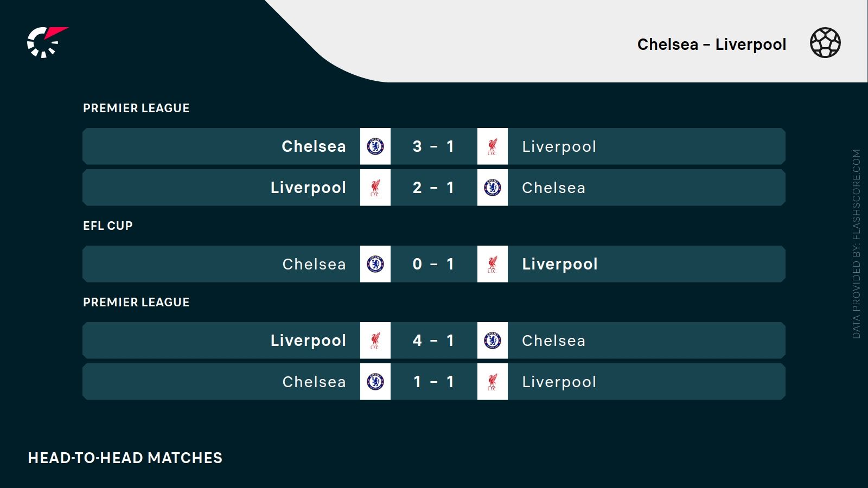Select the bold Liverpool name in the EFL Cup row
The width and height of the screenshot is (868, 488).
click(559, 264)
